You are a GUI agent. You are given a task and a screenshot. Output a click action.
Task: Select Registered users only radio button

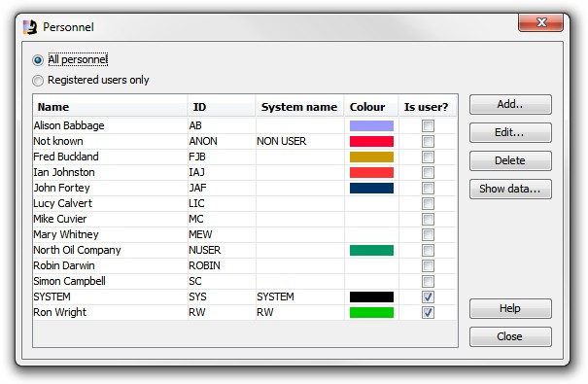tap(38, 81)
